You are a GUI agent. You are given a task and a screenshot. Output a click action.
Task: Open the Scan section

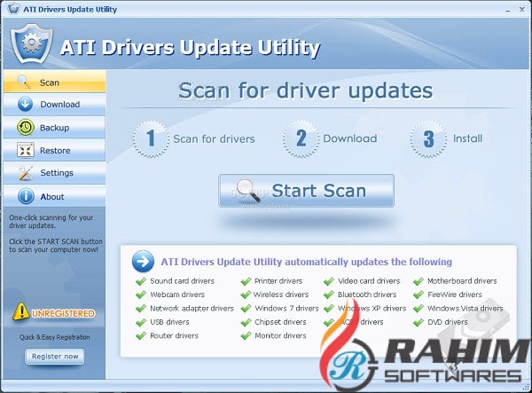pos(54,82)
